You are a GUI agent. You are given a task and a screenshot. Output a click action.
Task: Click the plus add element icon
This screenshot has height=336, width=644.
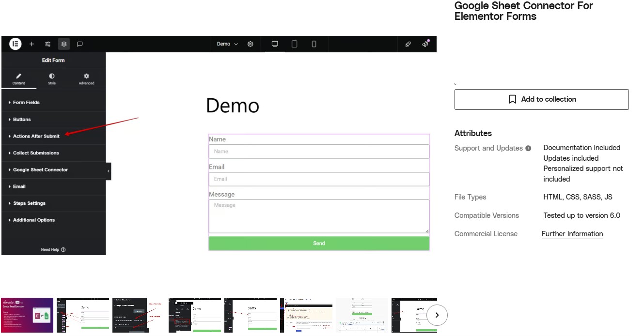point(31,44)
